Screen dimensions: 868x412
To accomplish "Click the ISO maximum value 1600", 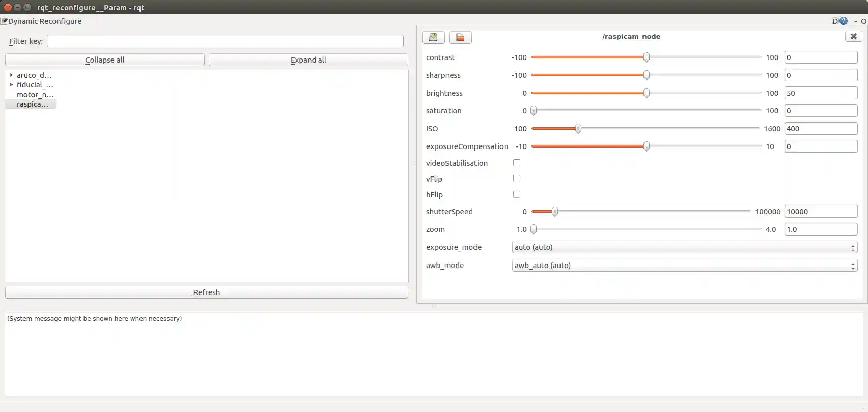I will pos(772,129).
